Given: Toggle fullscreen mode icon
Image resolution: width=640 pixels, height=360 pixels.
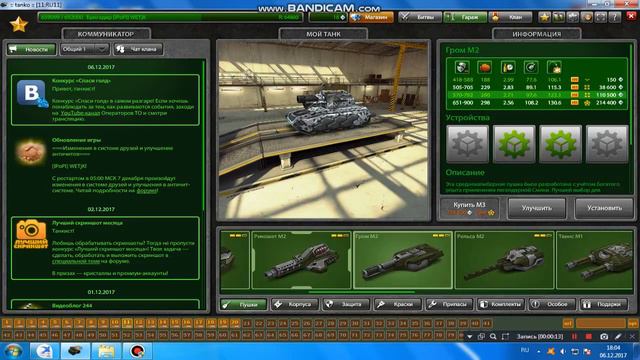Looking at the screenshot, I should [x=601, y=17].
